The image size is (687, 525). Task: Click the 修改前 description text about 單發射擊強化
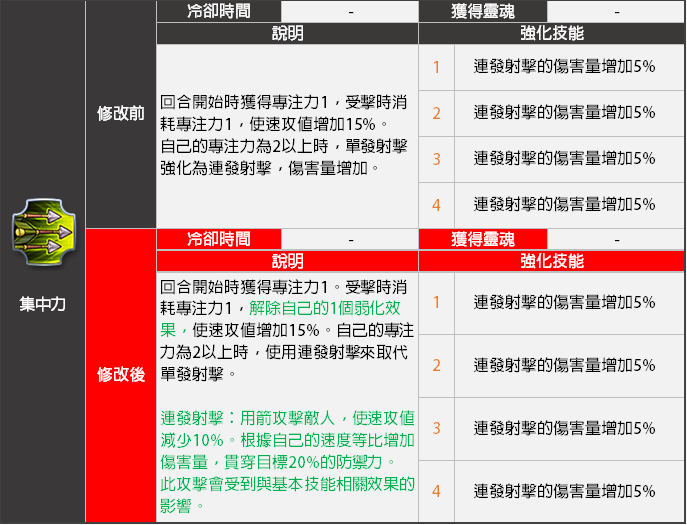coord(280,157)
